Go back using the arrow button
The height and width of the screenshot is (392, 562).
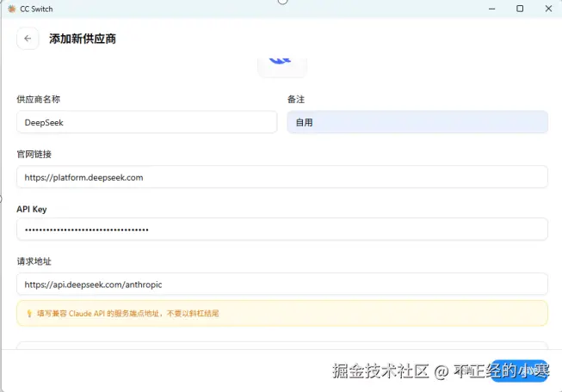pyautogui.click(x=28, y=39)
